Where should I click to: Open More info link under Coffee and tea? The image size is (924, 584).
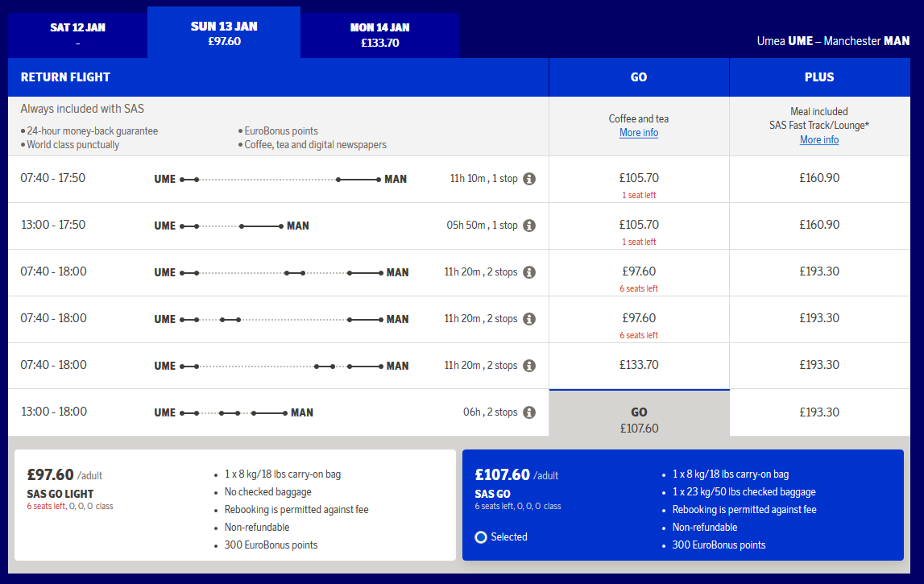point(639,133)
